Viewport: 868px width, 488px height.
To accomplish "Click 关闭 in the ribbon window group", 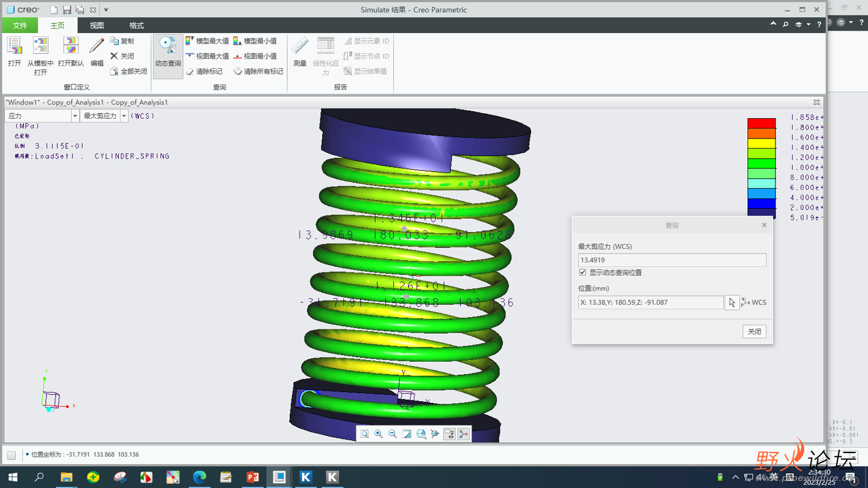I will (x=122, y=56).
